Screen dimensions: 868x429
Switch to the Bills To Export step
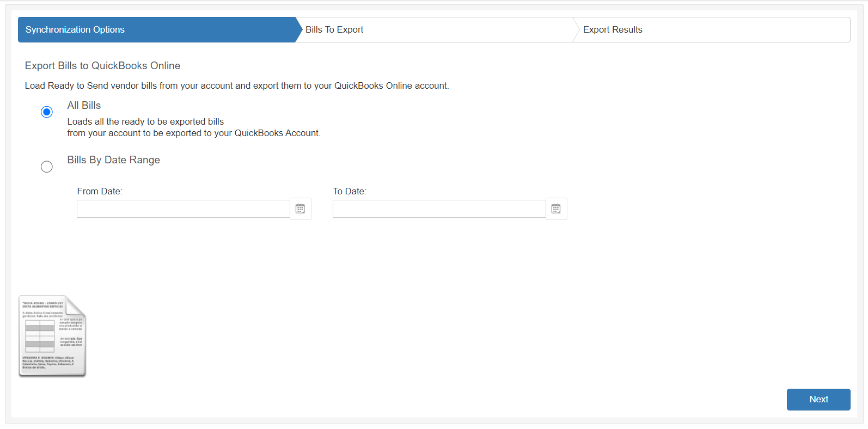(x=334, y=30)
